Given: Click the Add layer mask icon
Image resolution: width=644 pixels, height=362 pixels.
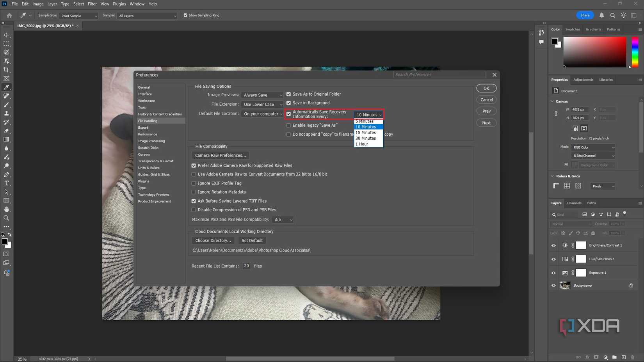Looking at the screenshot, I should (596, 357).
